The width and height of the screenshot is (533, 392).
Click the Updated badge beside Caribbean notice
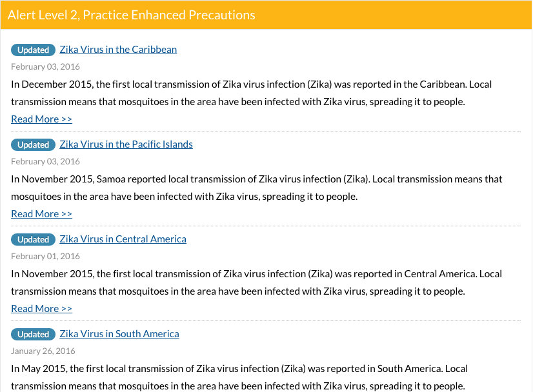34,50
